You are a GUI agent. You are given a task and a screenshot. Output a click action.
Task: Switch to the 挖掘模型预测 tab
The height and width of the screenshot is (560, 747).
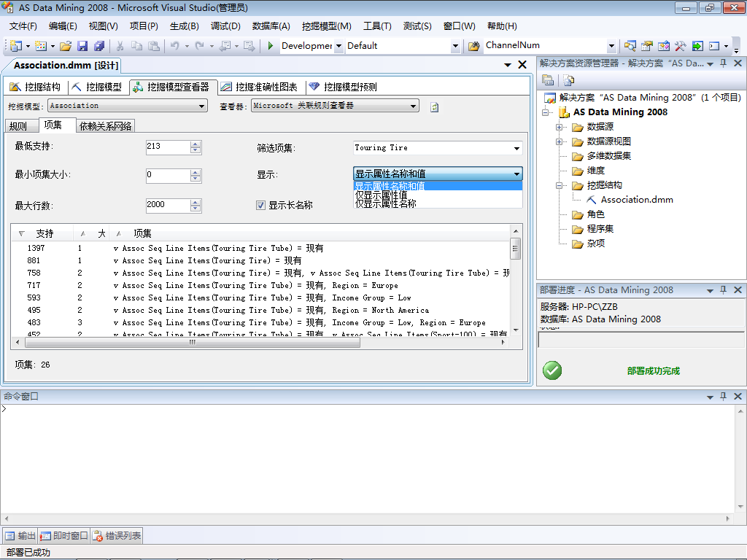[x=343, y=87]
